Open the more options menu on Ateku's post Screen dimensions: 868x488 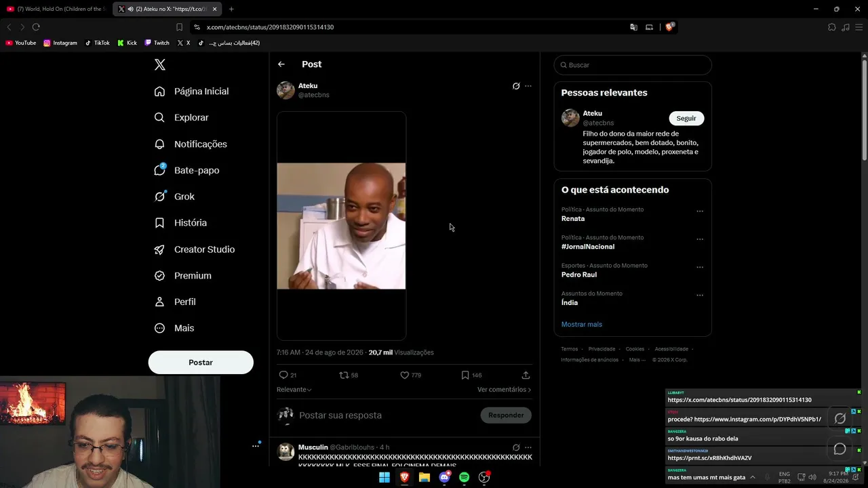pyautogui.click(x=528, y=86)
